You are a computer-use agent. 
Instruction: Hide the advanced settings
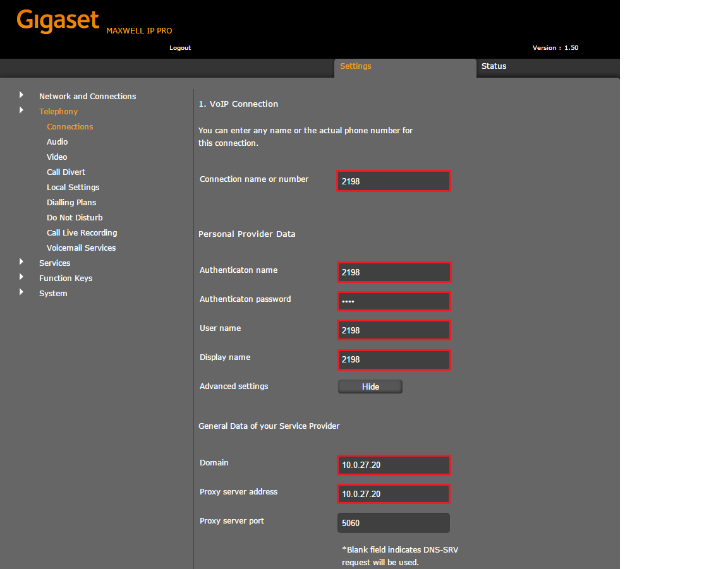[370, 386]
